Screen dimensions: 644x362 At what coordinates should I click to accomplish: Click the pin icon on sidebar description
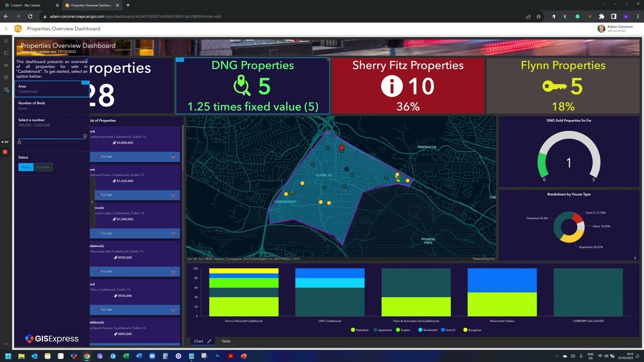[x=86, y=60]
